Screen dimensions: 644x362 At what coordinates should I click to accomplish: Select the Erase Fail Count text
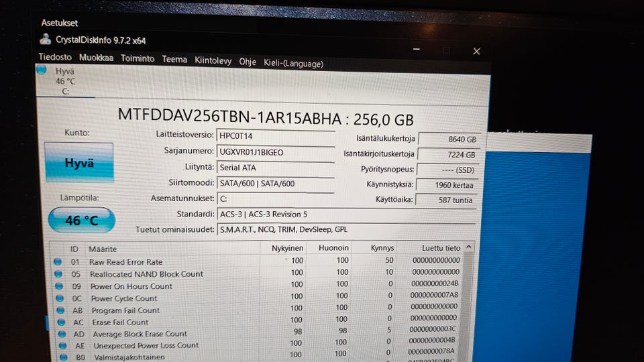tap(120, 322)
